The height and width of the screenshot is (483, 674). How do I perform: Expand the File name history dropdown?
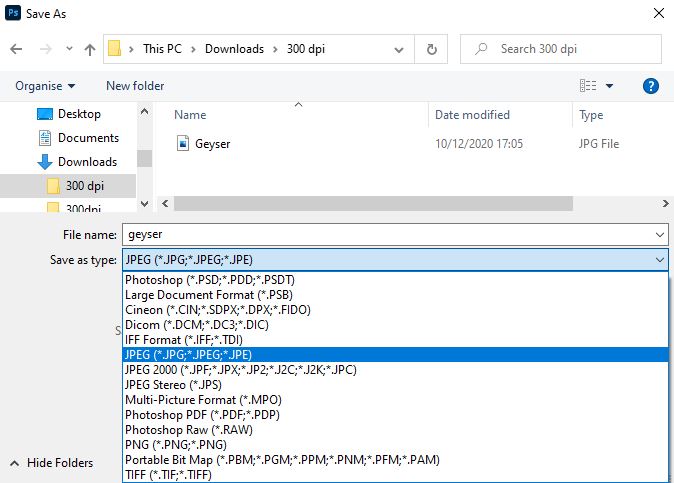click(659, 235)
